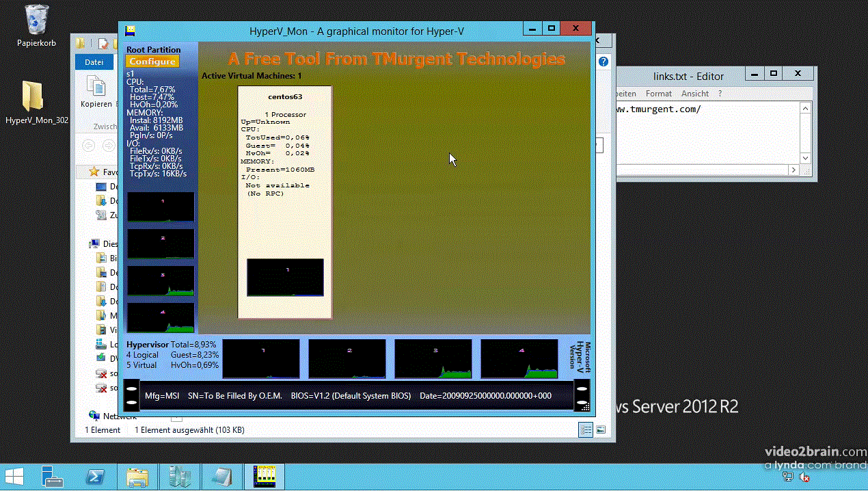Select Root Partition CPU graph 2
Screen dimensions: 868x491
[x=161, y=243]
